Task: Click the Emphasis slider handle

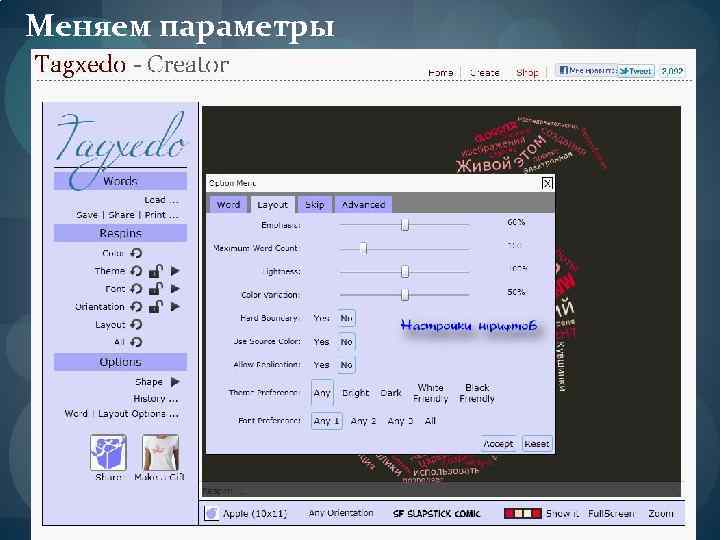Action: tap(405, 225)
